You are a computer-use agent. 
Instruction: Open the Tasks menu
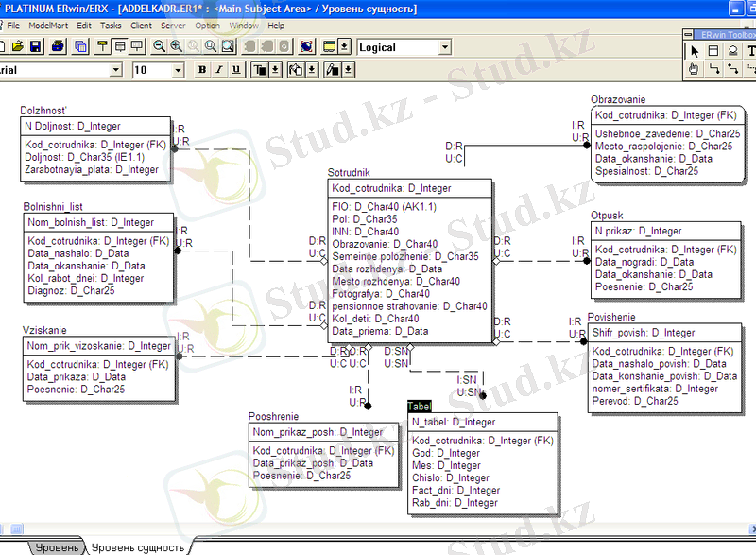(111, 26)
